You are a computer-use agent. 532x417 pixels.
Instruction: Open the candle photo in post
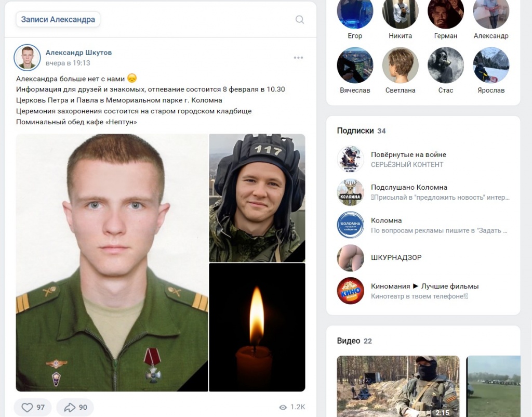[x=257, y=328]
